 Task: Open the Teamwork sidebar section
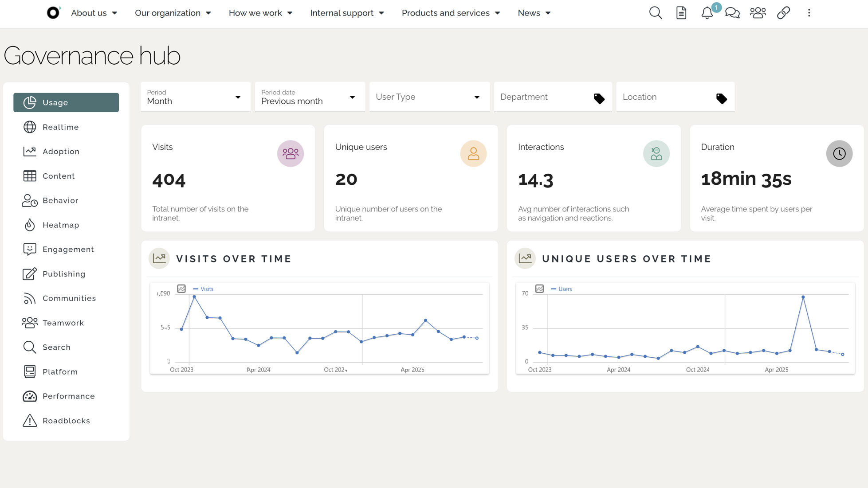point(66,323)
